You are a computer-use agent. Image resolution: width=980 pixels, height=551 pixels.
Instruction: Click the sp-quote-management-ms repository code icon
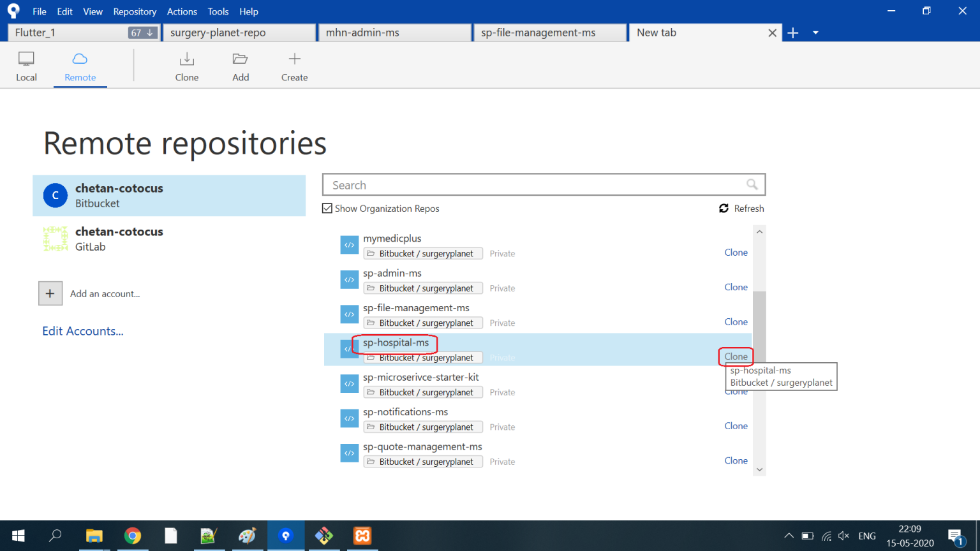pos(349,453)
